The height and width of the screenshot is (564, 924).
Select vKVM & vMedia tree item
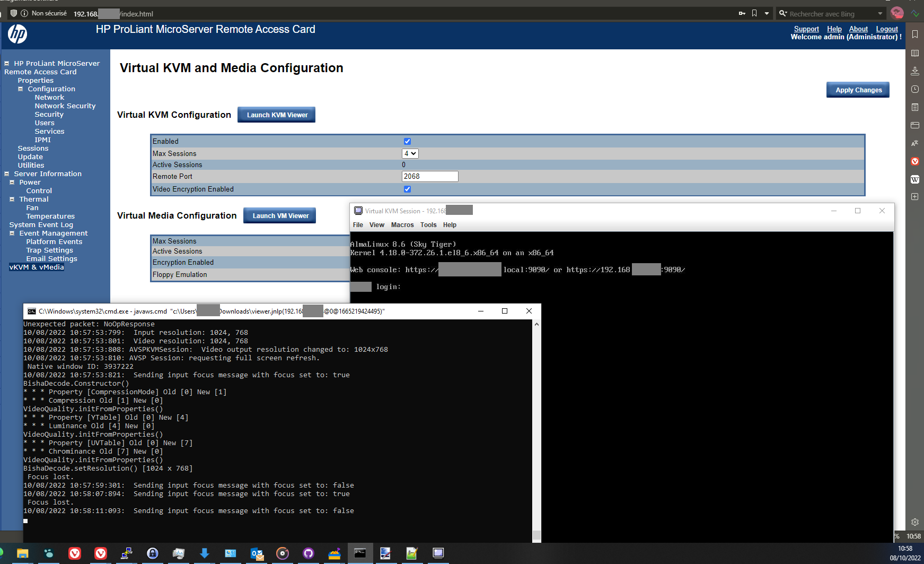tap(37, 267)
